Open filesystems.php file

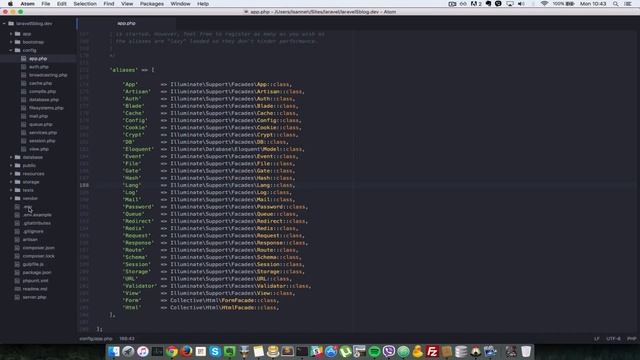pos(46,108)
